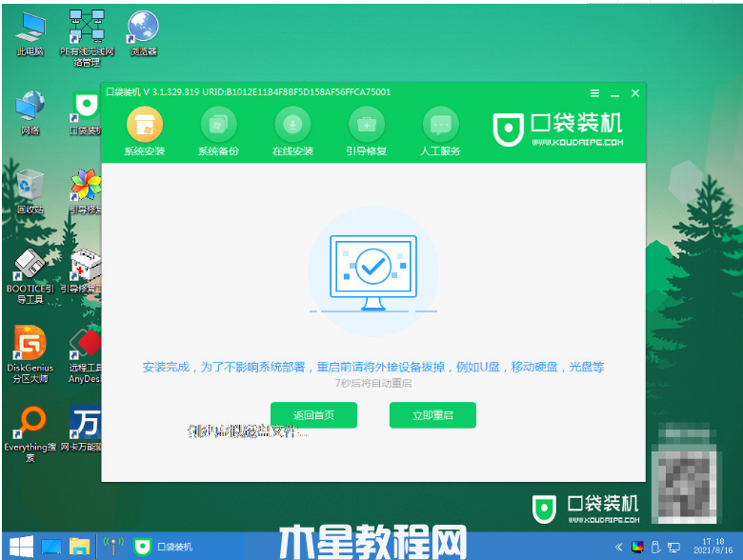The image size is (743, 560).
Task: Click the 安装完成 message text
Action: click(x=372, y=368)
